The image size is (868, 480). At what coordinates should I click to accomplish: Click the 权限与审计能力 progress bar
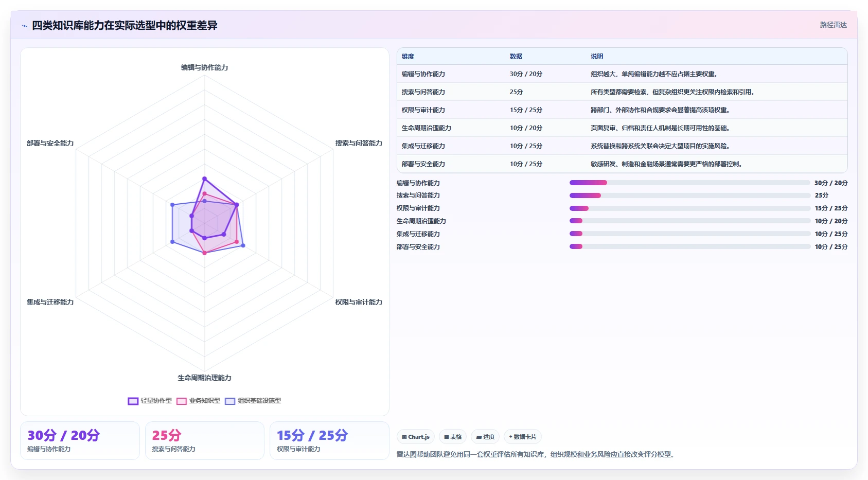point(689,208)
